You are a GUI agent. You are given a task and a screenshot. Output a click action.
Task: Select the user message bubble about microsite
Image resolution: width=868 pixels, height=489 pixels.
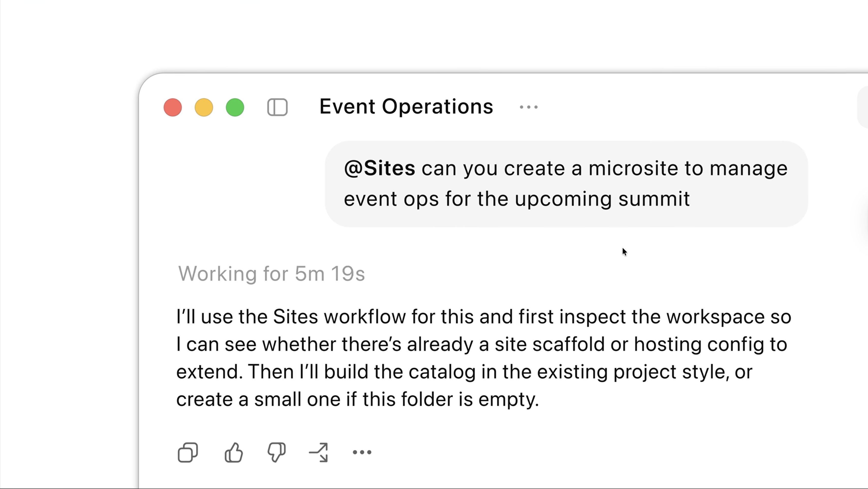[x=566, y=184]
